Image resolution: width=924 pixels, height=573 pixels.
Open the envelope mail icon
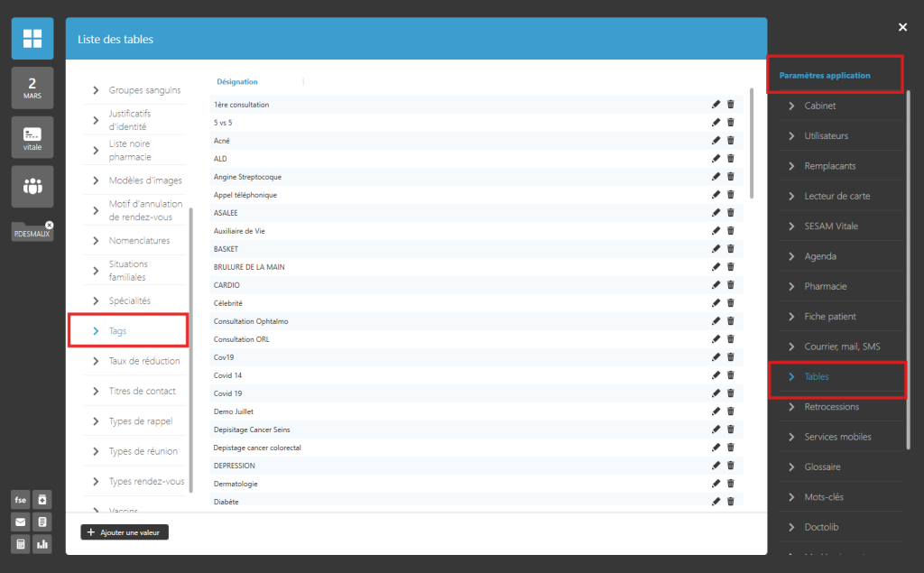[x=19, y=522]
